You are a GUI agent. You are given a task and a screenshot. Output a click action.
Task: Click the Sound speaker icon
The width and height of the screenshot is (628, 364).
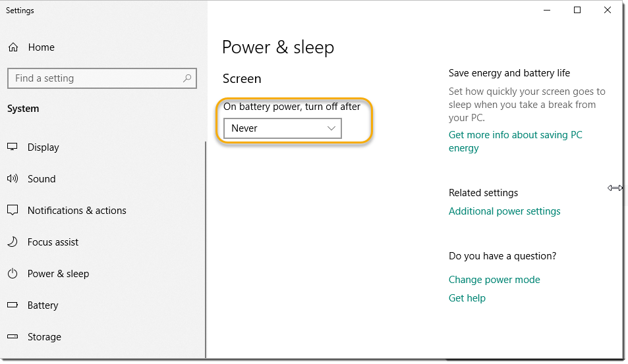pyautogui.click(x=13, y=178)
